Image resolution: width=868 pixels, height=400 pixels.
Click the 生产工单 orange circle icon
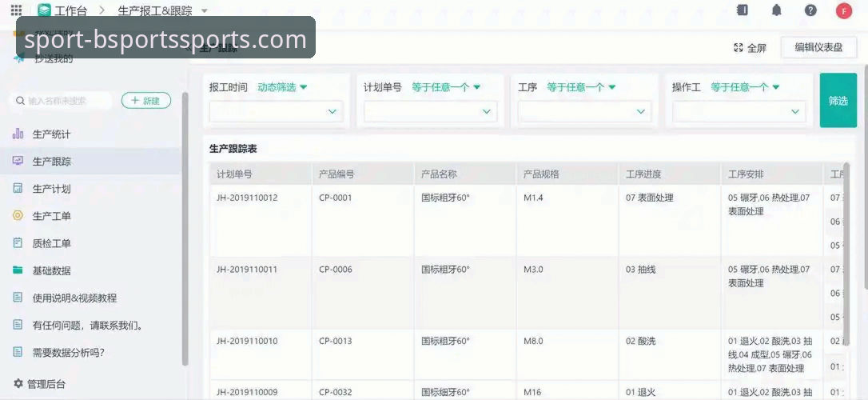point(18,215)
